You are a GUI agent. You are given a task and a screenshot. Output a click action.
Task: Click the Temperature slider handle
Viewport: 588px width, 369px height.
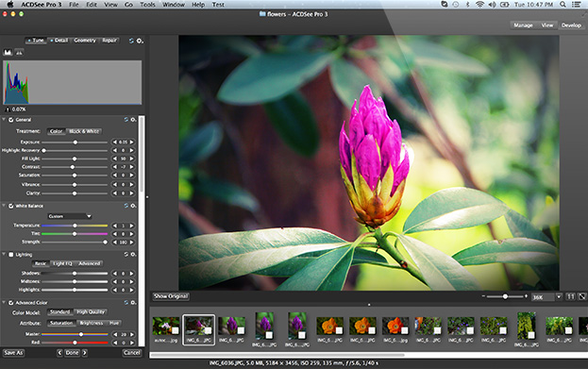[x=75, y=226]
